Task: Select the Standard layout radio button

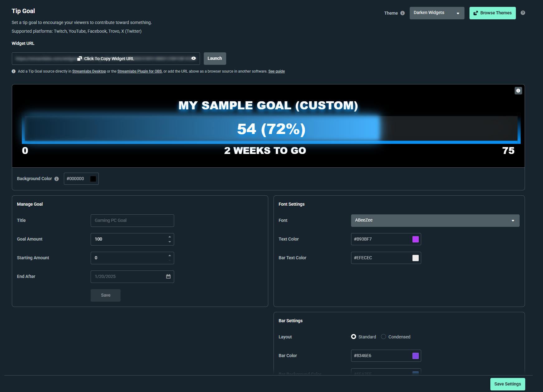Action: coord(354,337)
